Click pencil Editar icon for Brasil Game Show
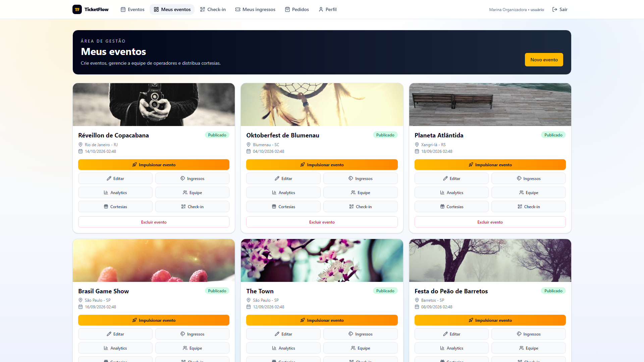The height and width of the screenshot is (362, 644). (x=109, y=334)
